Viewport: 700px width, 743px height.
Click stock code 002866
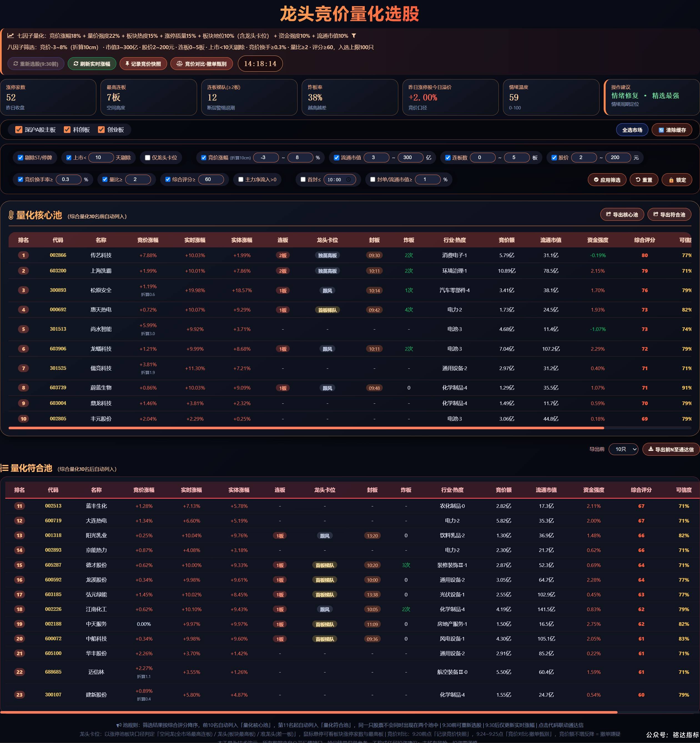point(58,255)
